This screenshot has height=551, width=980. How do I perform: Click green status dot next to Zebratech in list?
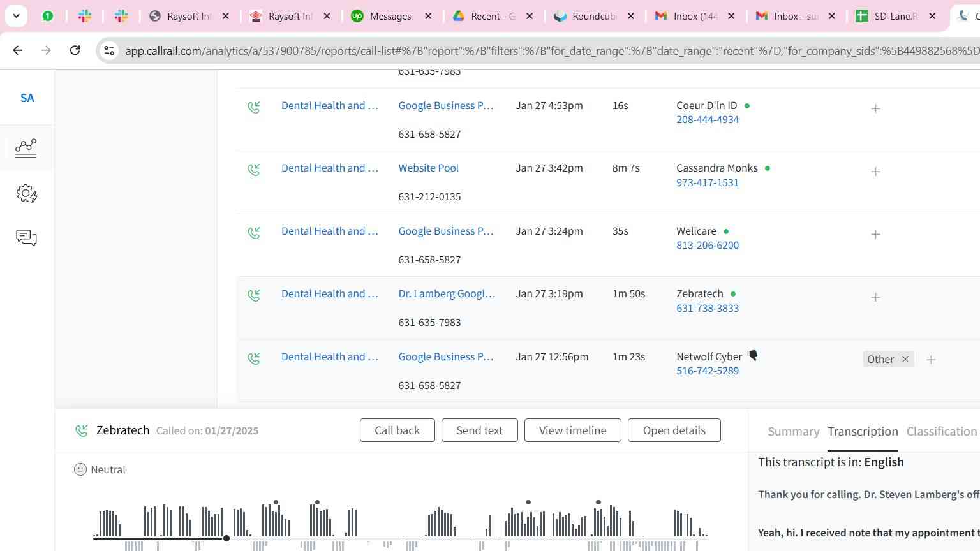[x=733, y=294]
